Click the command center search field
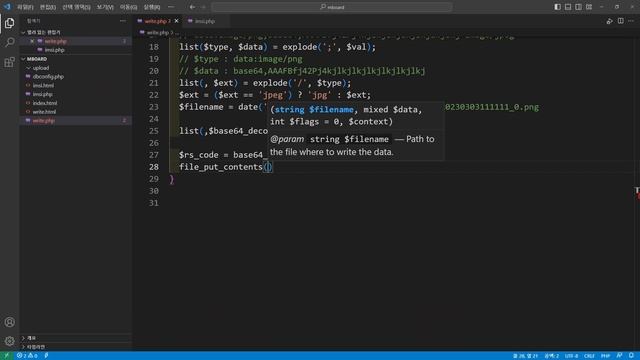 tap(332, 7)
